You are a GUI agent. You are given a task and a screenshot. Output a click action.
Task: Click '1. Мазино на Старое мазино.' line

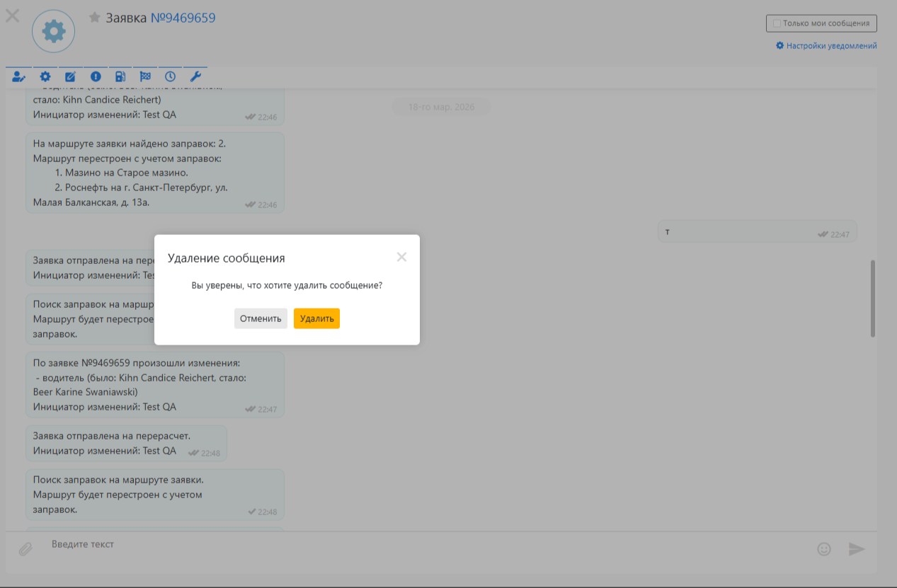(x=122, y=173)
